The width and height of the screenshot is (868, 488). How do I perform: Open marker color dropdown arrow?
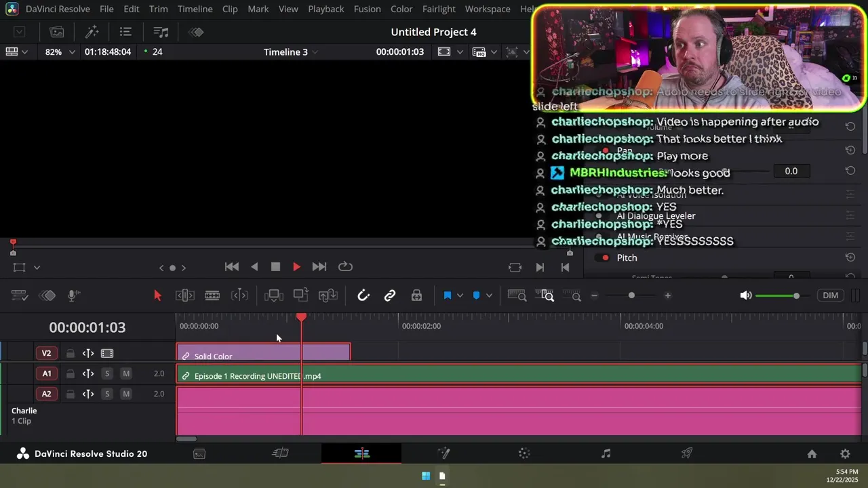(x=488, y=296)
